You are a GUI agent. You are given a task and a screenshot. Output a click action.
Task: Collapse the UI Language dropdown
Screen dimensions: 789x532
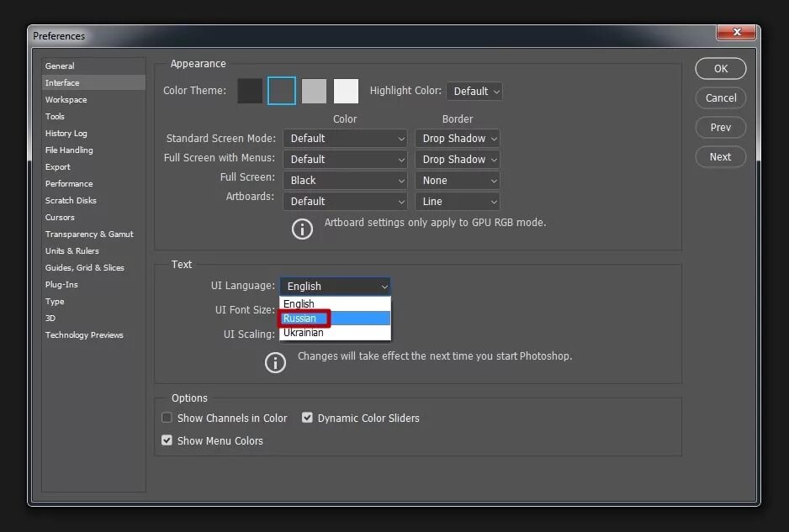pyautogui.click(x=335, y=286)
